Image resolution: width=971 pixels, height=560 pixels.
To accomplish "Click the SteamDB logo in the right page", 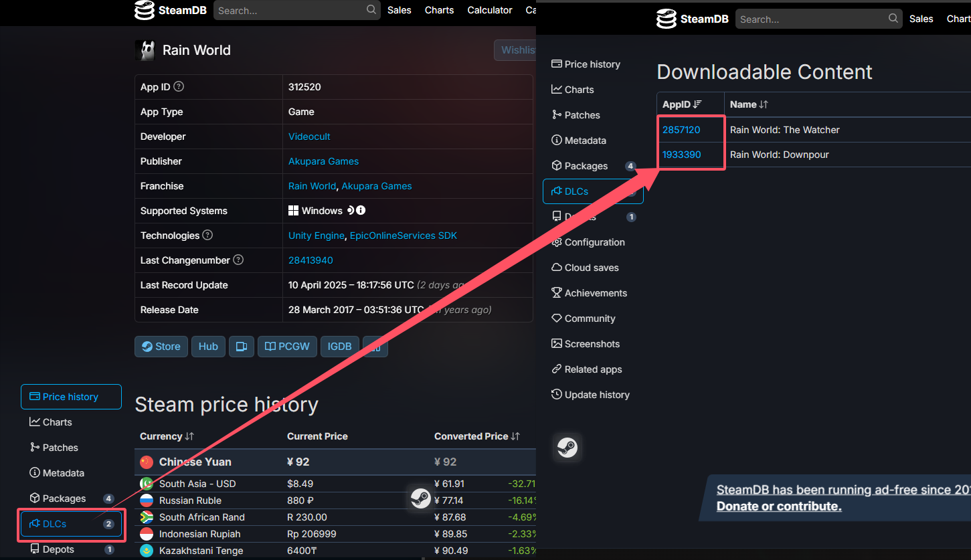I will pos(693,19).
